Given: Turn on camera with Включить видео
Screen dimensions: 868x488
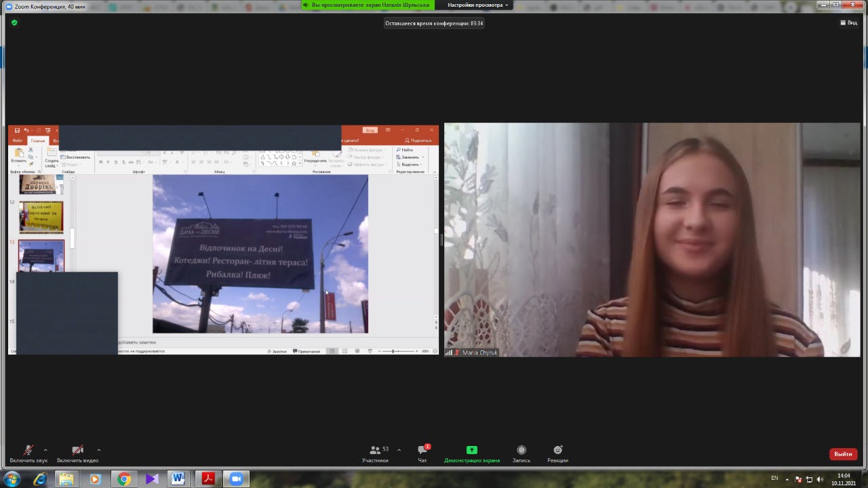Looking at the screenshot, I should [x=77, y=453].
